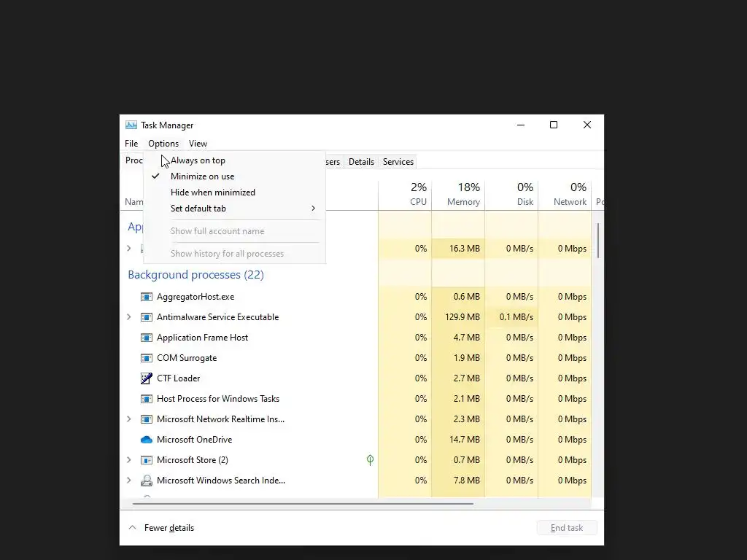Enable Hide when minimized option
747x560 pixels.
pyautogui.click(x=234, y=192)
